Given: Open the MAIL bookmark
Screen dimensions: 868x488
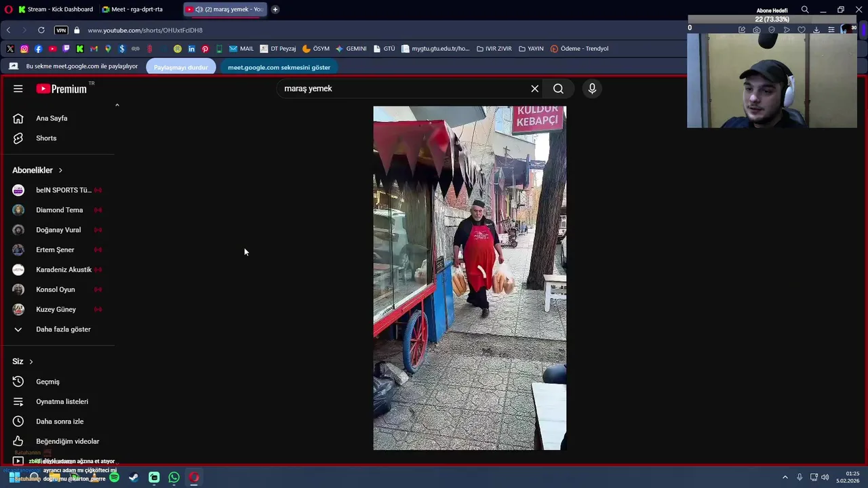Looking at the screenshot, I should tap(241, 49).
